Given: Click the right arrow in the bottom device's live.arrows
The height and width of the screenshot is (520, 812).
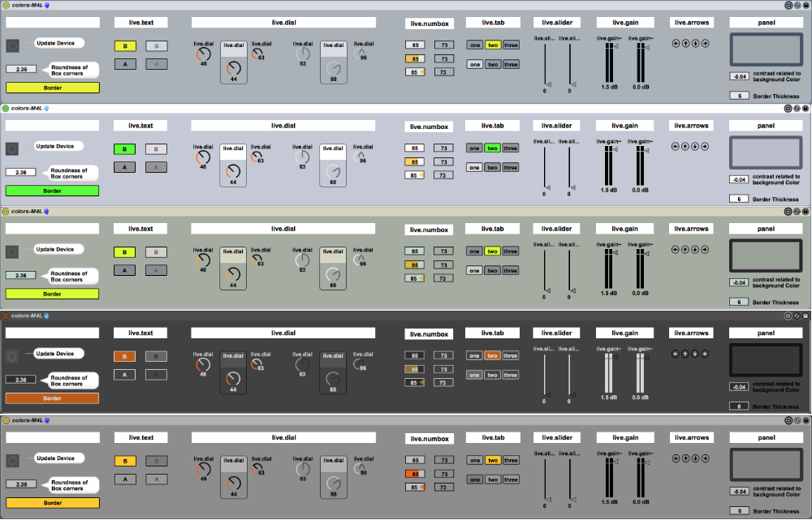Looking at the screenshot, I should pos(705,459).
